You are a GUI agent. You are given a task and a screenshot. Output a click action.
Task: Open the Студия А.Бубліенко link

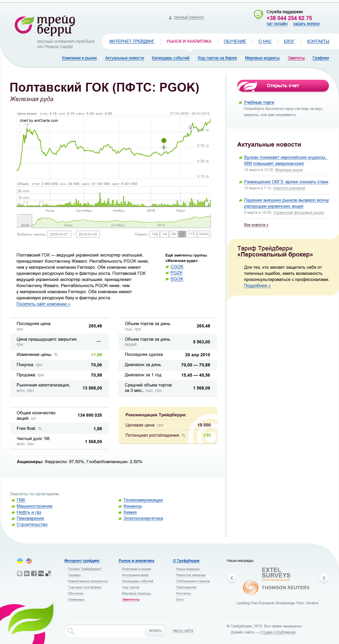pos(278,632)
